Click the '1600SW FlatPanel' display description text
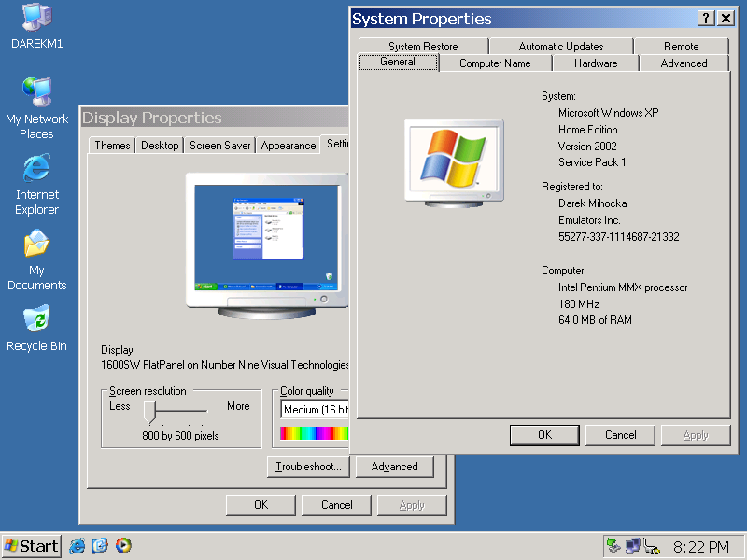747x560 pixels. click(x=225, y=365)
